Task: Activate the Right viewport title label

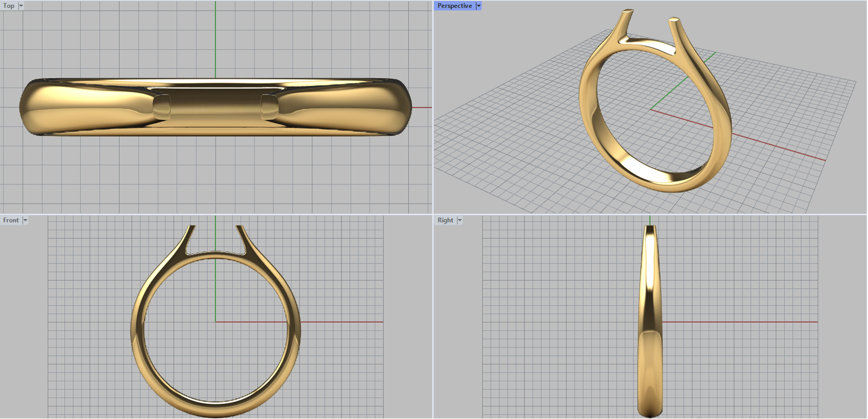Action: point(445,220)
